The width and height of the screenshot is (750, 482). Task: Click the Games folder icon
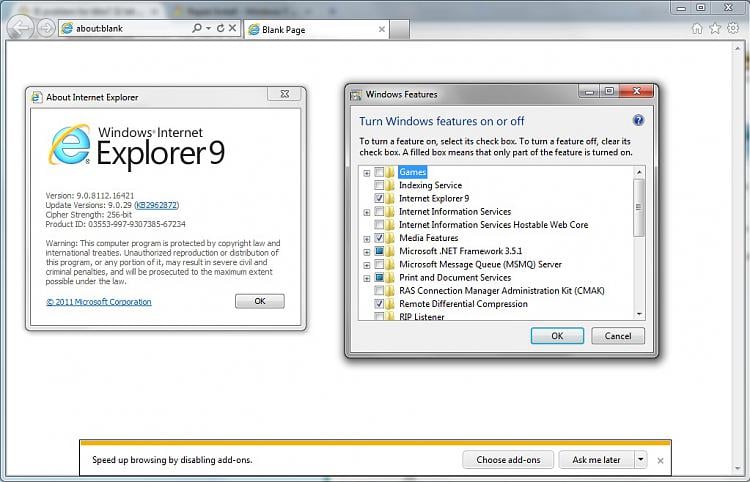pyautogui.click(x=390, y=172)
